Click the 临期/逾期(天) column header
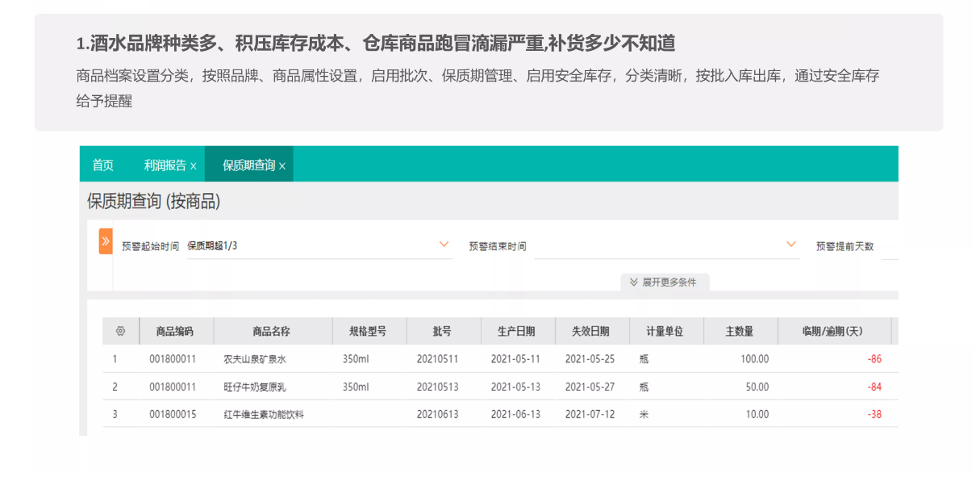Screen dimensions: 980x477 point(833,331)
